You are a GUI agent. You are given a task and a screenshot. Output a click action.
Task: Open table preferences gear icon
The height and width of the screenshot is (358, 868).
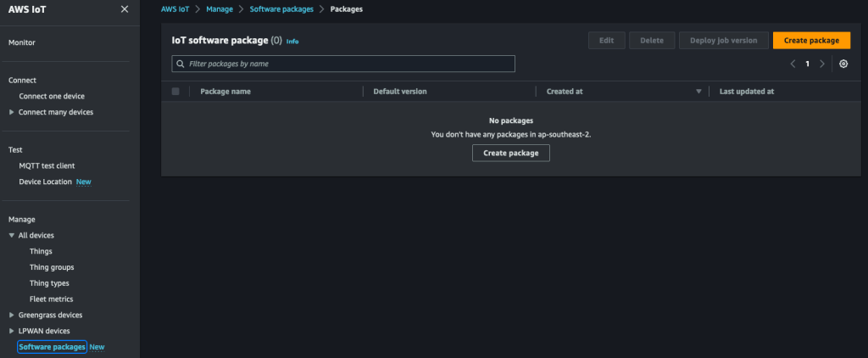(843, 64)
